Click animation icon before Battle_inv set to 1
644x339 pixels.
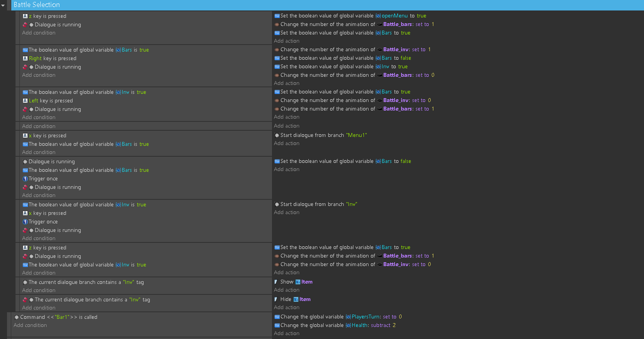point(277,50)
